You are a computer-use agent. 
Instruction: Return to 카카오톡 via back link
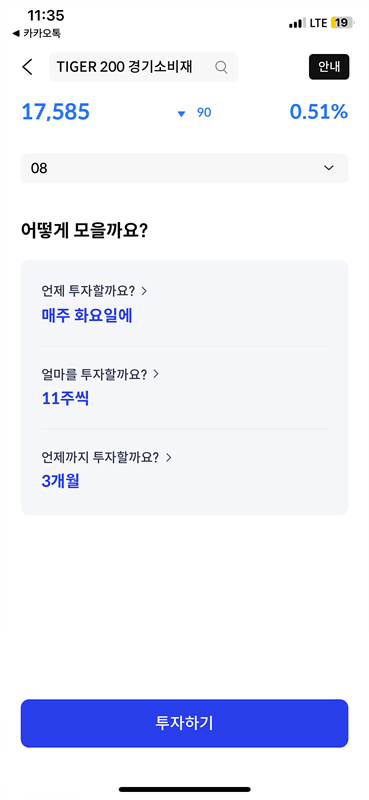pyautogui.click(x=36, y=34)
